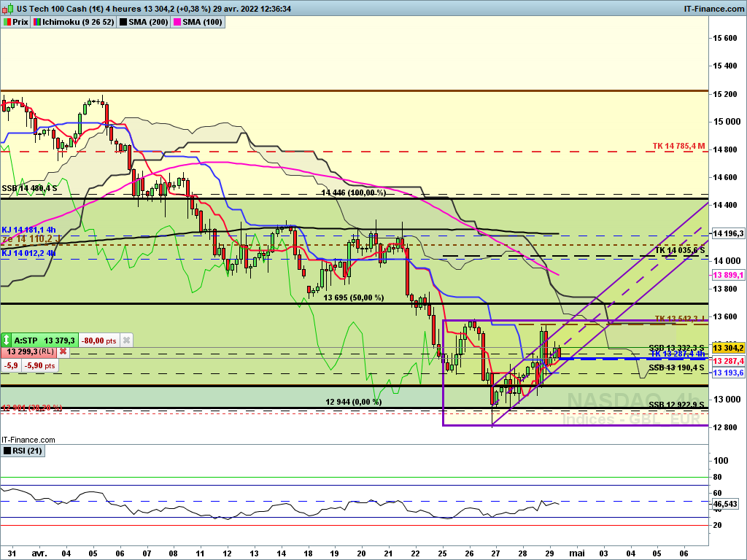Click the KJ 14 012,2 4h label

[28, 253]
